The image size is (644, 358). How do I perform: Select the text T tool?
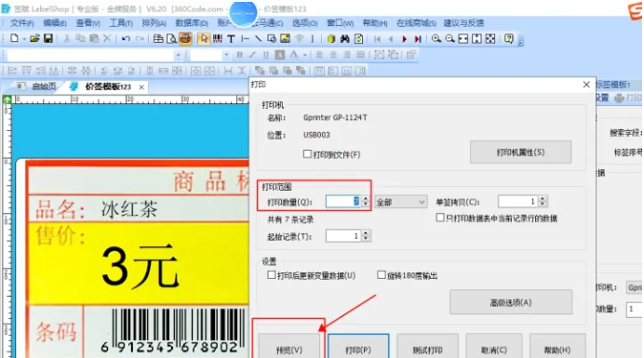pyautogui.click(x=231, y=39)
